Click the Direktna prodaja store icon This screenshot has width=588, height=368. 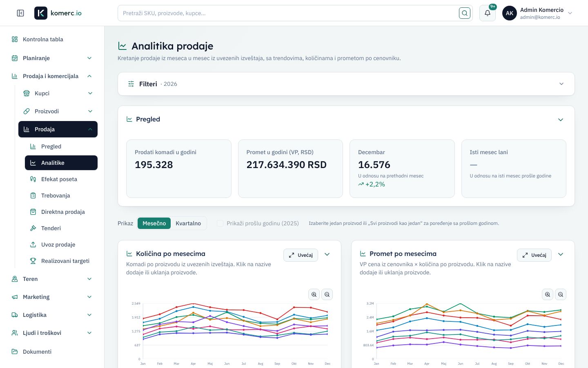click(x=33, y=212)
